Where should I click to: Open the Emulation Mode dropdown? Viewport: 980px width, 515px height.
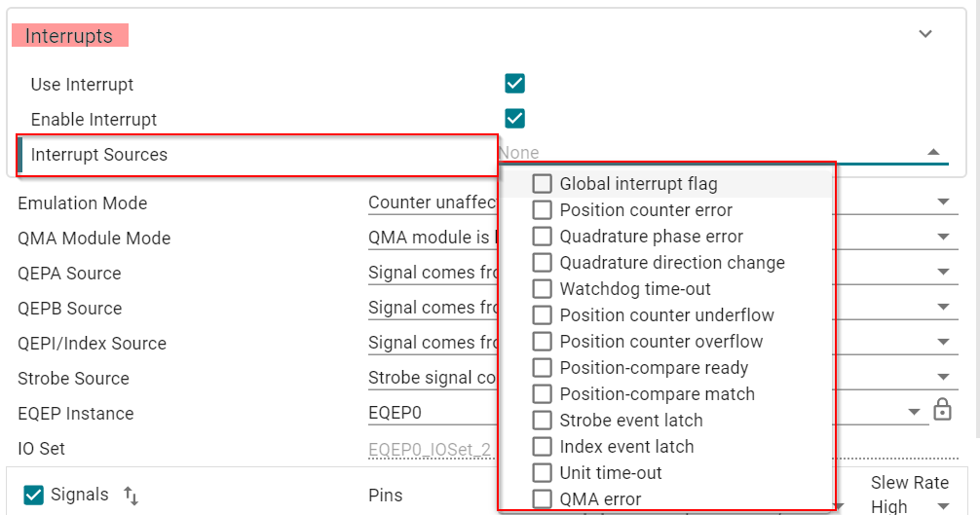coord(942,202)
